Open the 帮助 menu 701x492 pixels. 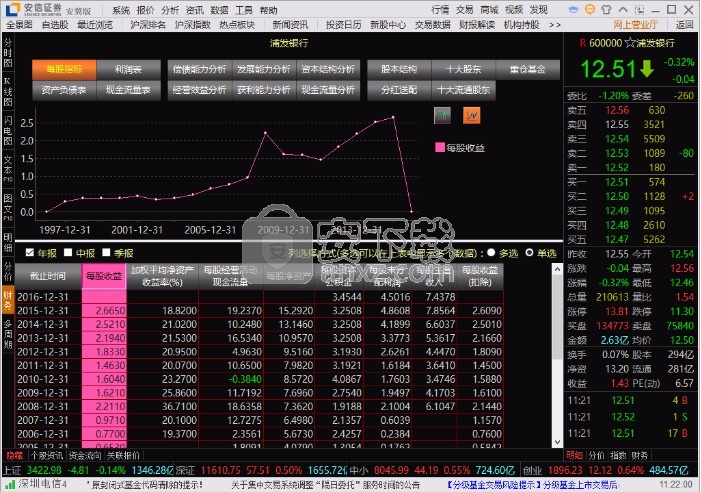[268, 10]
